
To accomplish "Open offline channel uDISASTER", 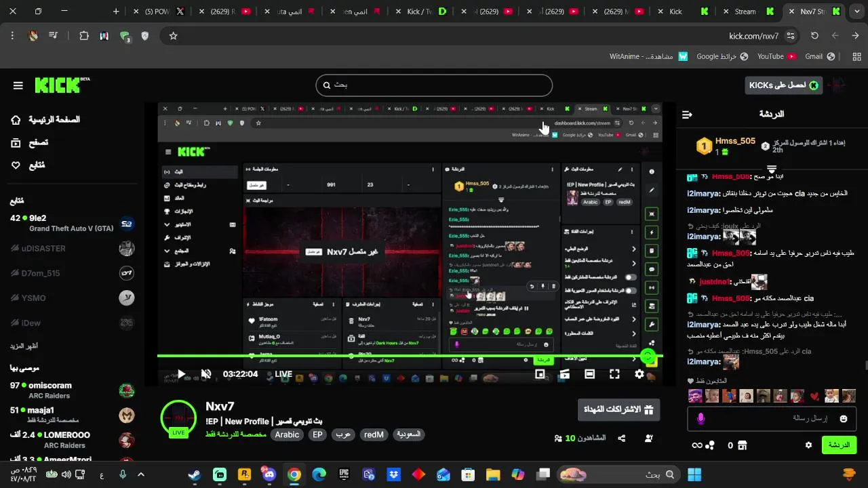I will (73, 248).
